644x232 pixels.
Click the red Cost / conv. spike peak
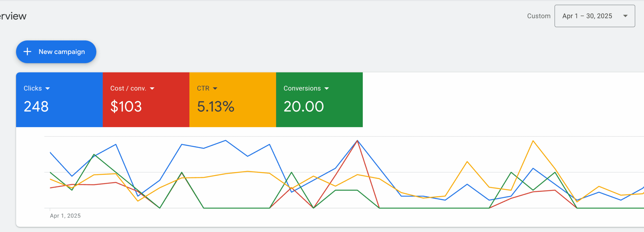[x=357, y=141]
